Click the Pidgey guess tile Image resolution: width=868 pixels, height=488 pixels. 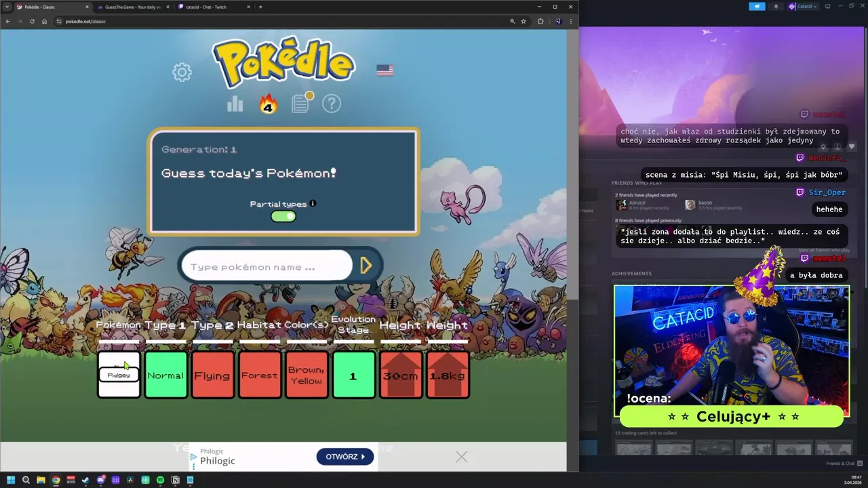pos(119,375)
